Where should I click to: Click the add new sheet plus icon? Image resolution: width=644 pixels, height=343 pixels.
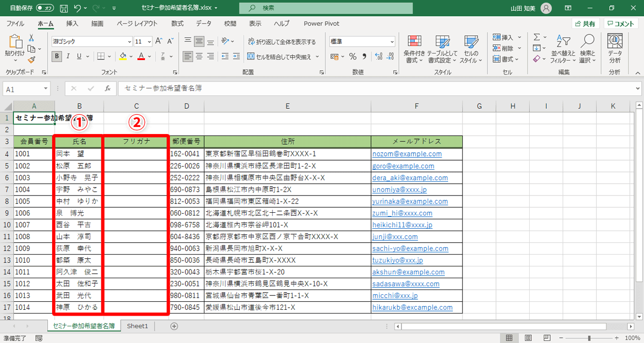[x=174, y=326]
